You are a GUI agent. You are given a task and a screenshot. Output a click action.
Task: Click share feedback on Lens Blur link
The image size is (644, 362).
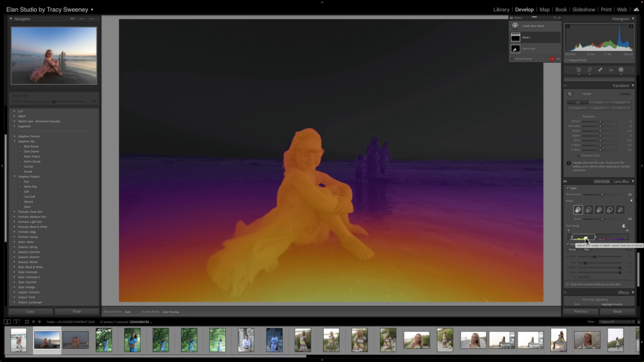tap(596, 284)
